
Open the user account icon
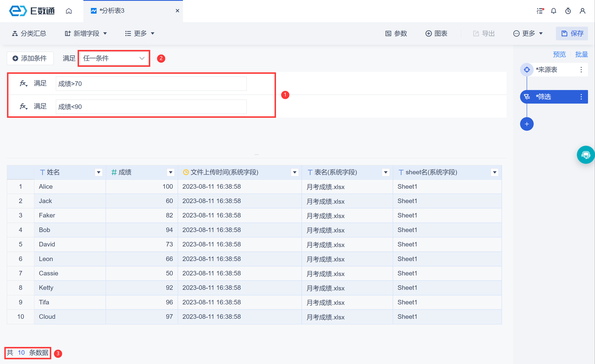[x=582, y=11]
